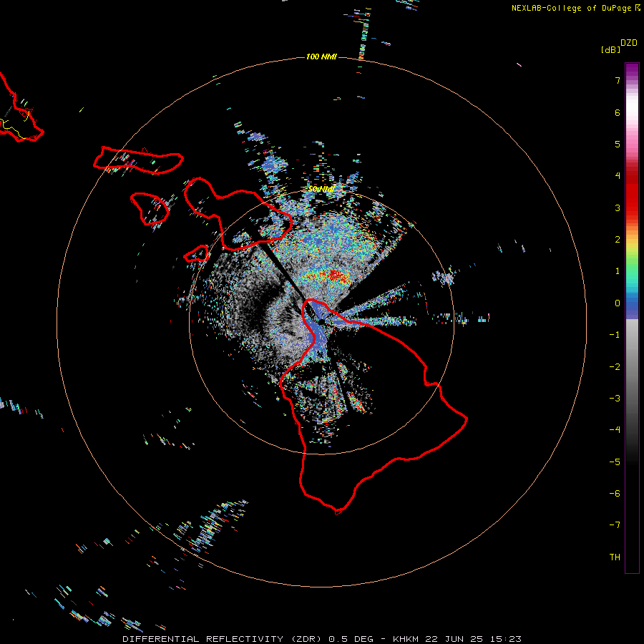Image resolution: width=644 pixels, height=644 pixels.
Task: Click the 3 value on the colorbar scale
Action: 618,208
